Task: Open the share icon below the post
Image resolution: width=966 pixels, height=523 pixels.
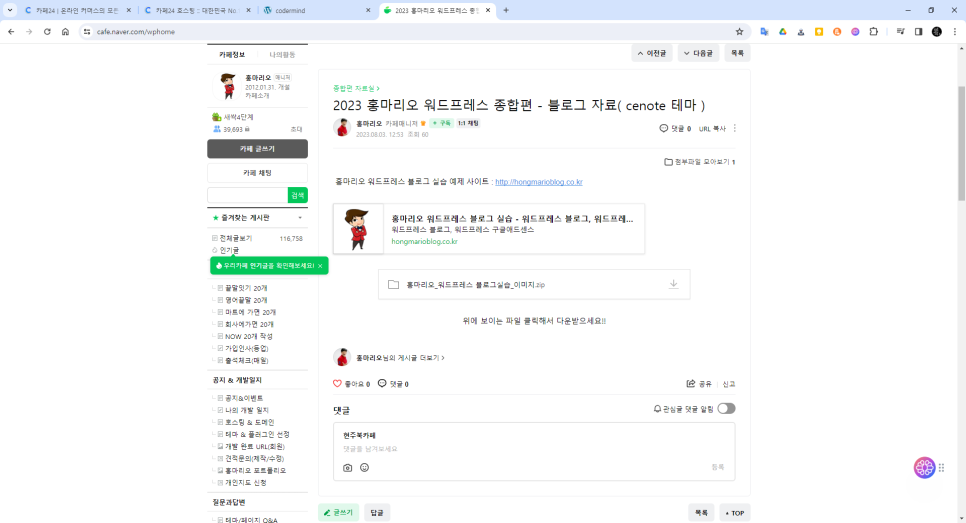Action: (691, 383)
